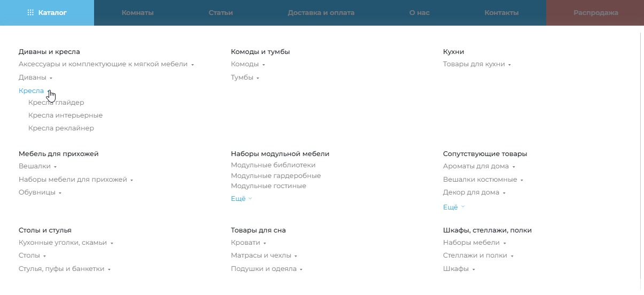The width and height of the screenshot is (644, 295).
Task: Click the Каталог grid icon
Action: (x=30, y=13)
